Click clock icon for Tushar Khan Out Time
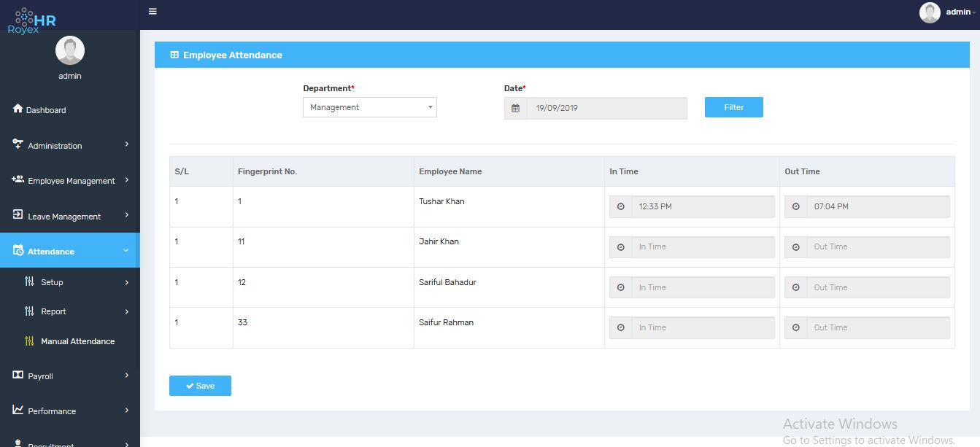Image resolution: width=980 pixels, height=447 pixels. [x=796, y=206]
